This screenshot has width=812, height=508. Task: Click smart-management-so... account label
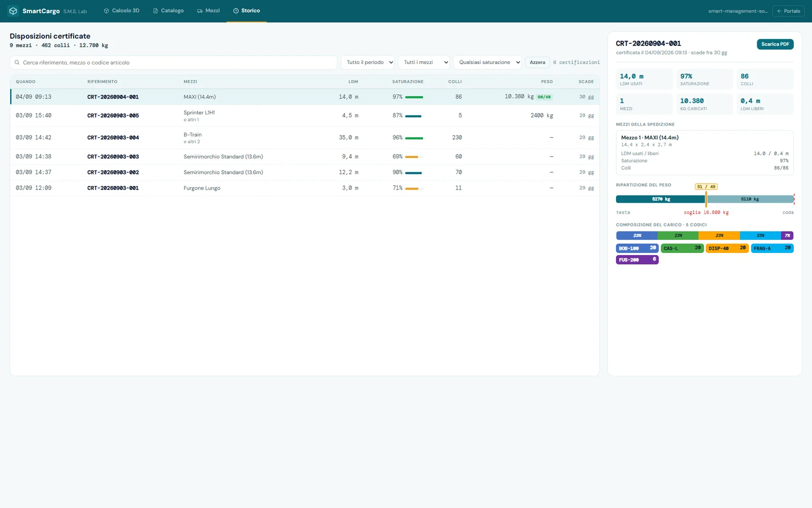738,11
